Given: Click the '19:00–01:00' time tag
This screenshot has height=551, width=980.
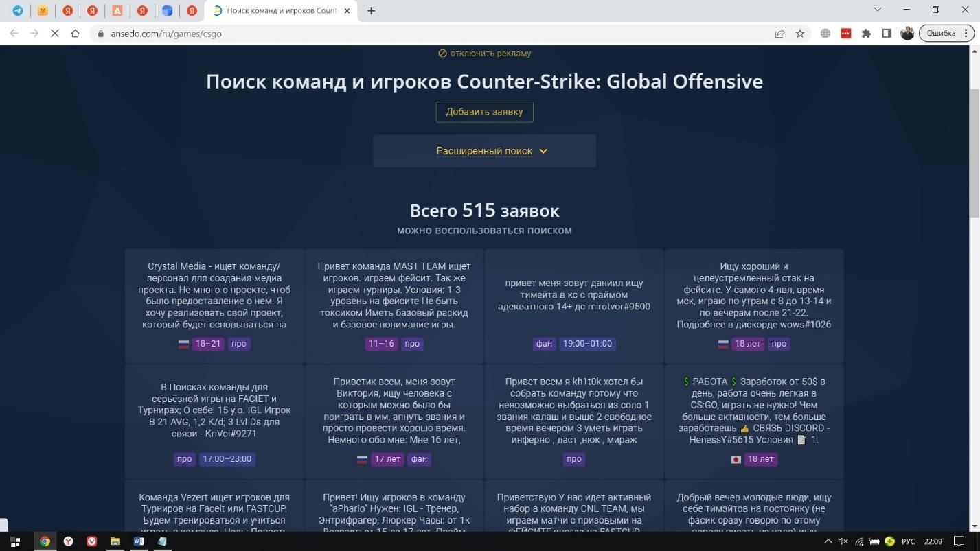Looking at the screenshot, I should click(x=587, y=344).
